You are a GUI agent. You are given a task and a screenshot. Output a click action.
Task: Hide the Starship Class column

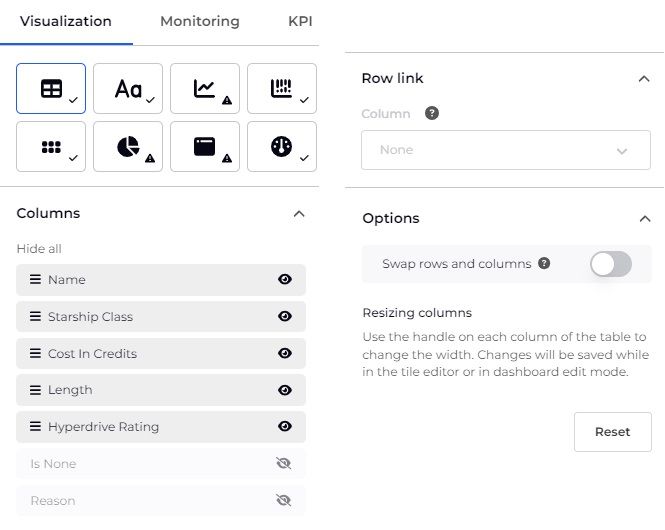point(285,316)
